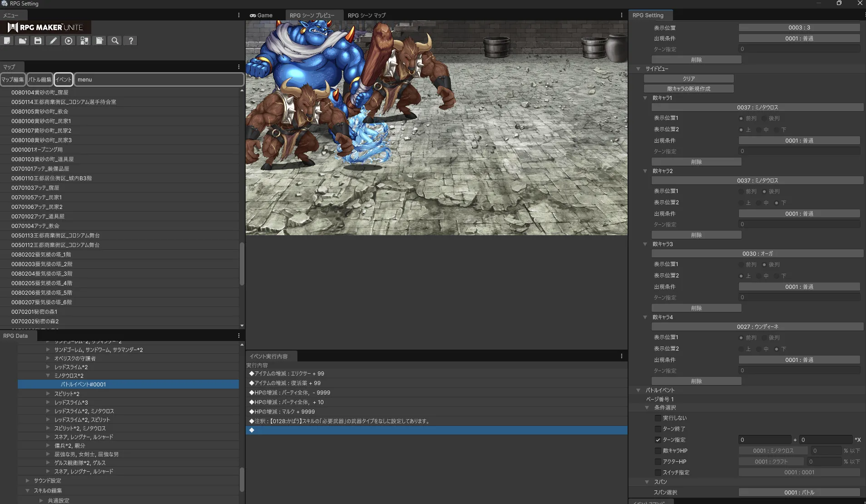
Task: Select map 0080202蜃気楼の塔_1階 in list
Action: click(41, 254)
